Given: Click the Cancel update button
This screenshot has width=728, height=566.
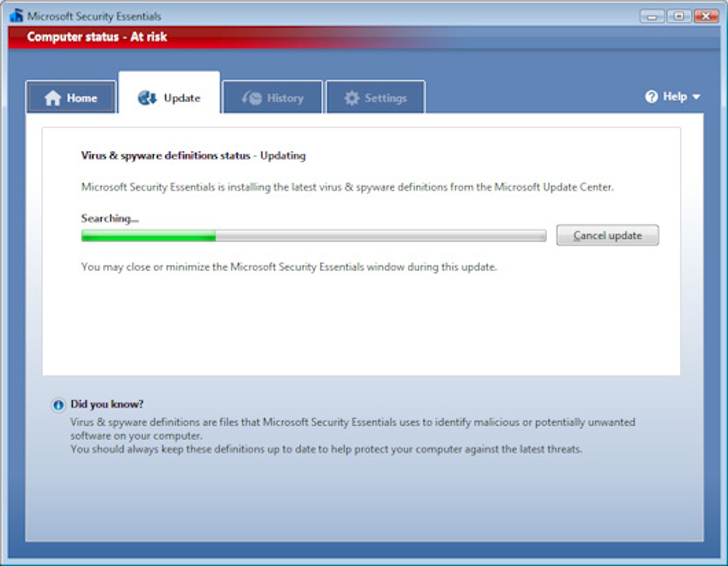Looking at the screenshot, I should coord(608,235).
